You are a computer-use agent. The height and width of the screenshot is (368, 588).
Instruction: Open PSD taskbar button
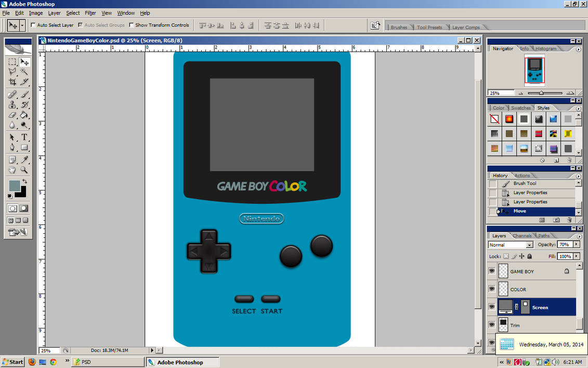(108, 362)
